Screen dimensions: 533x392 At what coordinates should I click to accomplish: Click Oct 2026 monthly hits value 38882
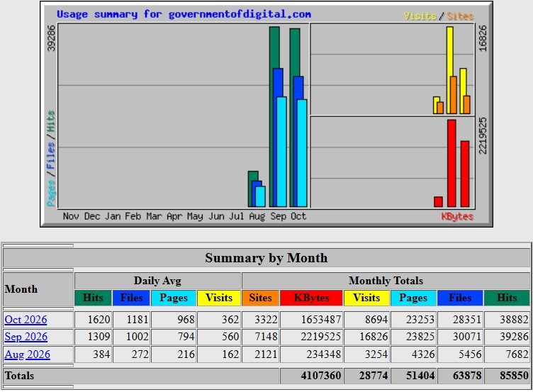(514, 320)
